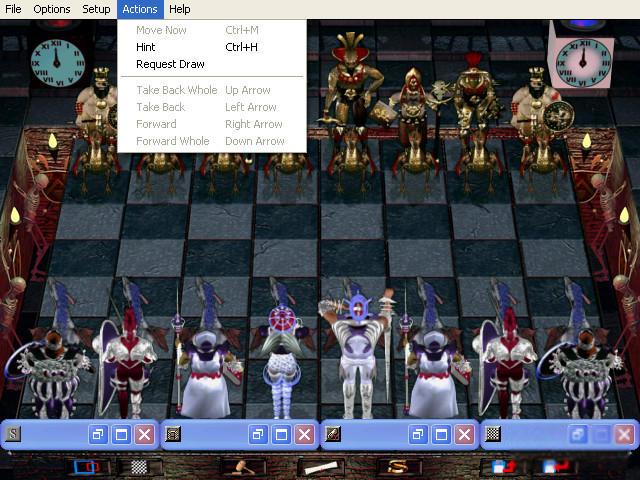The width and height of the screenshot is (640, 480).
Task: Close the open Actions menu
Action: coord(140,9)
